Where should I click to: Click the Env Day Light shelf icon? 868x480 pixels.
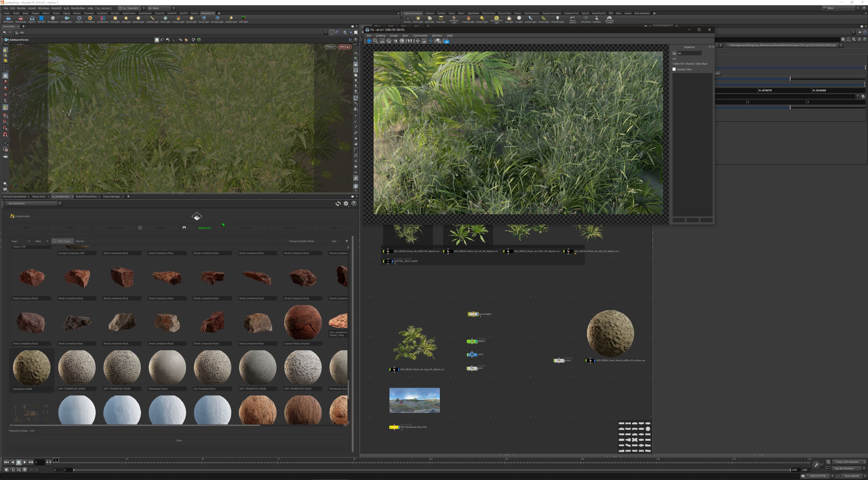217,19
